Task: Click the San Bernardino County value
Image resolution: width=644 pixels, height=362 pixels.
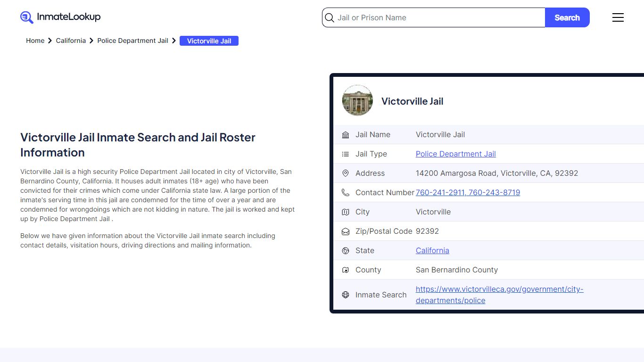Action: point(457,270)
